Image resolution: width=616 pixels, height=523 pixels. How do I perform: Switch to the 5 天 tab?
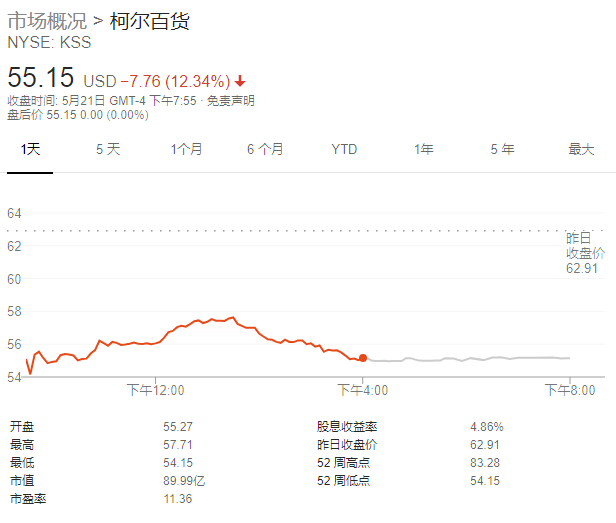(x=108, y=149)
